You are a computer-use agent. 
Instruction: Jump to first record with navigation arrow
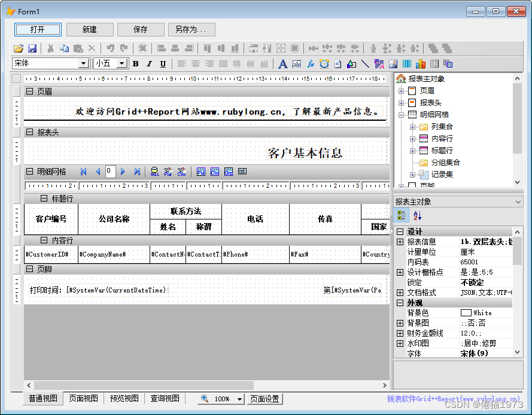[x=83, y=172]
